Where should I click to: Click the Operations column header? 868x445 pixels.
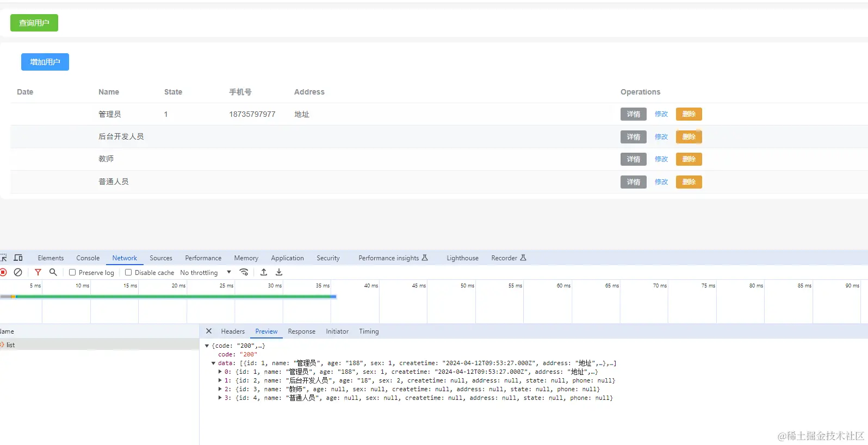click(641, 92)
